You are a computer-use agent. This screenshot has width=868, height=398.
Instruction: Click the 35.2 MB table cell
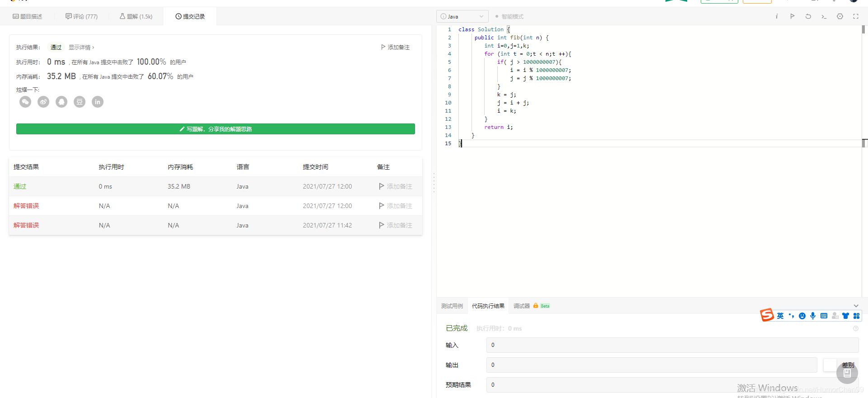click(179, 186)
